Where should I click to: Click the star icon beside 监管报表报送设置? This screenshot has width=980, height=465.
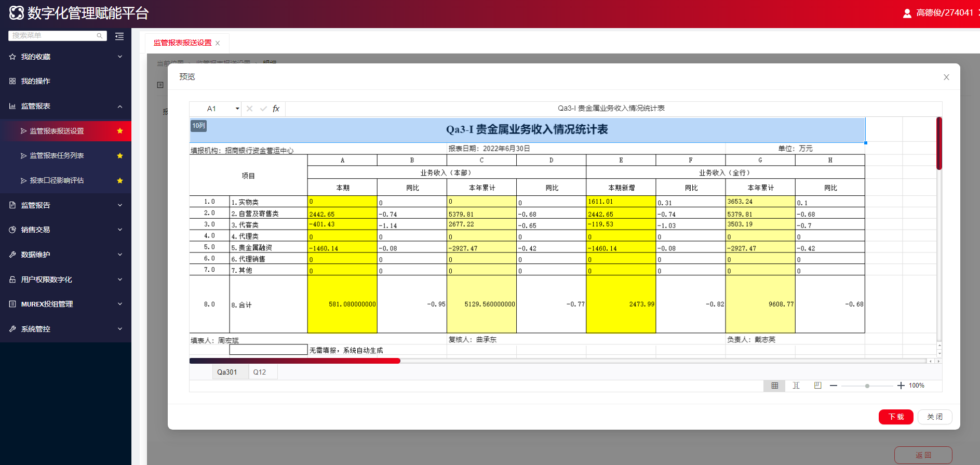click(120, 131)
